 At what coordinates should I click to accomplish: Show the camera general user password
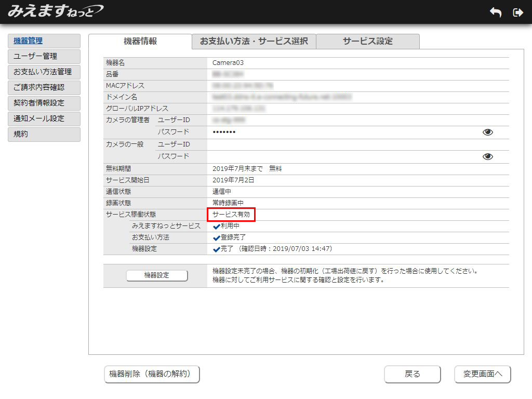pyautogui.click(x=487, y=156)
